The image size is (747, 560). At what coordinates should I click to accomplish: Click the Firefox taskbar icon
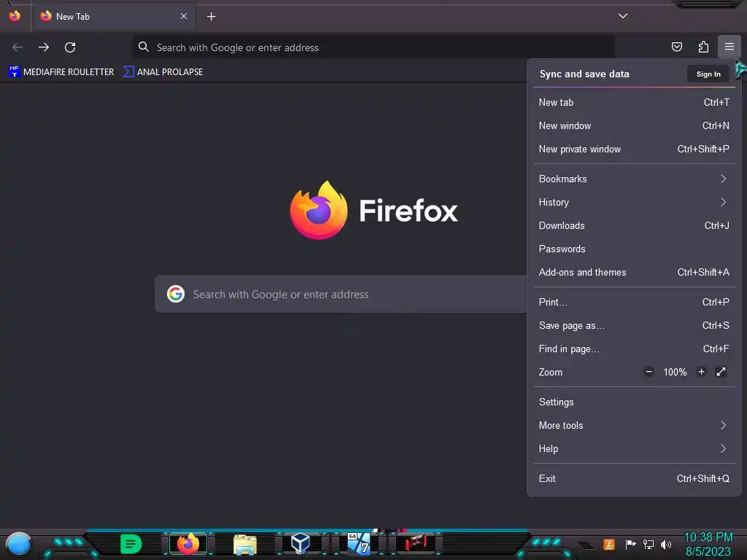click(x=188, y=543)
